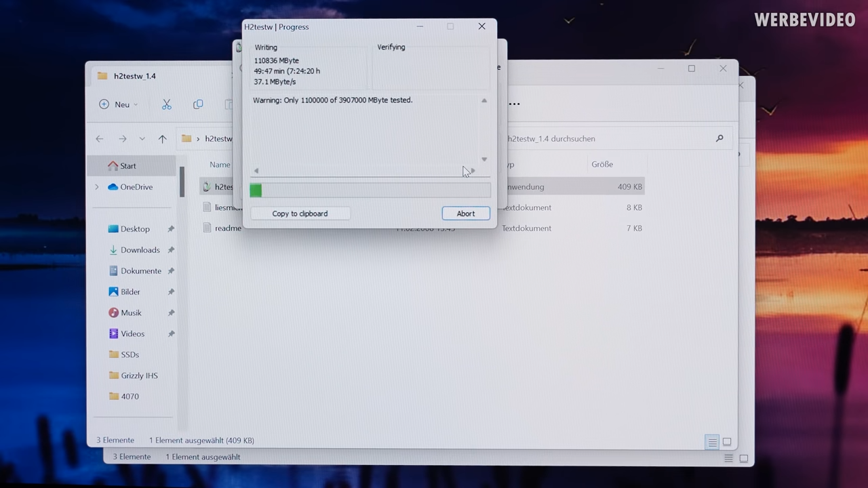Switch to details view layout icon
Image resolution: width=868 pixels, height=488 pixels.
712,442
